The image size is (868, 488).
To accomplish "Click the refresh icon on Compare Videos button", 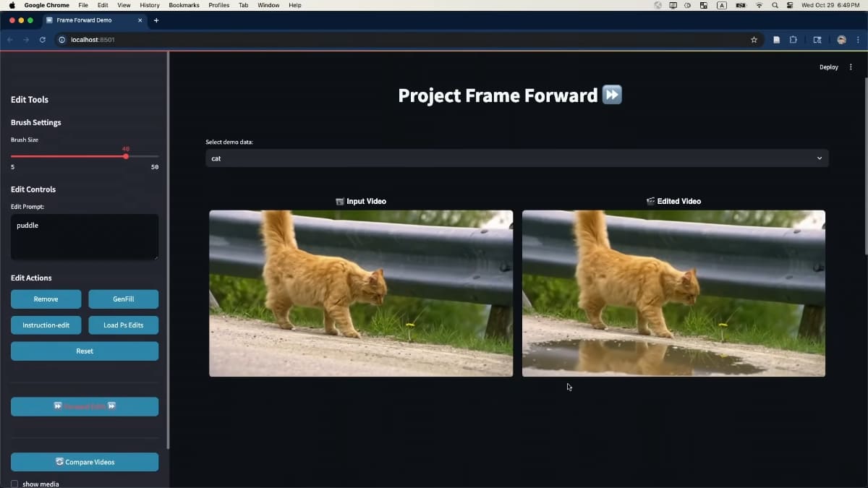I will 60,461.
